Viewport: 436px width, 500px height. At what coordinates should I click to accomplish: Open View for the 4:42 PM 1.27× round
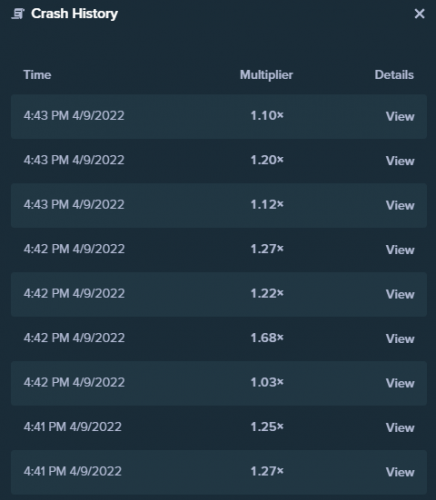(400, 250)
